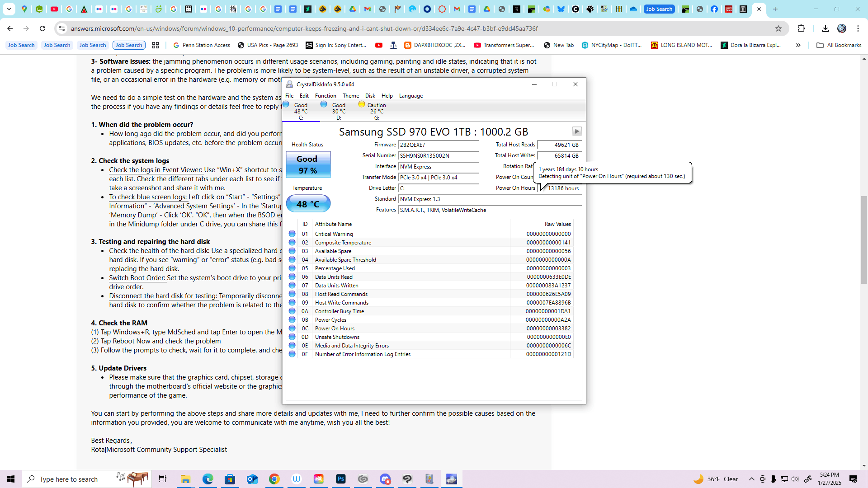Open the Chrome extensions puzzle icon
The width and height of the screenshot is (868, 488).
(x=801, y=28)
